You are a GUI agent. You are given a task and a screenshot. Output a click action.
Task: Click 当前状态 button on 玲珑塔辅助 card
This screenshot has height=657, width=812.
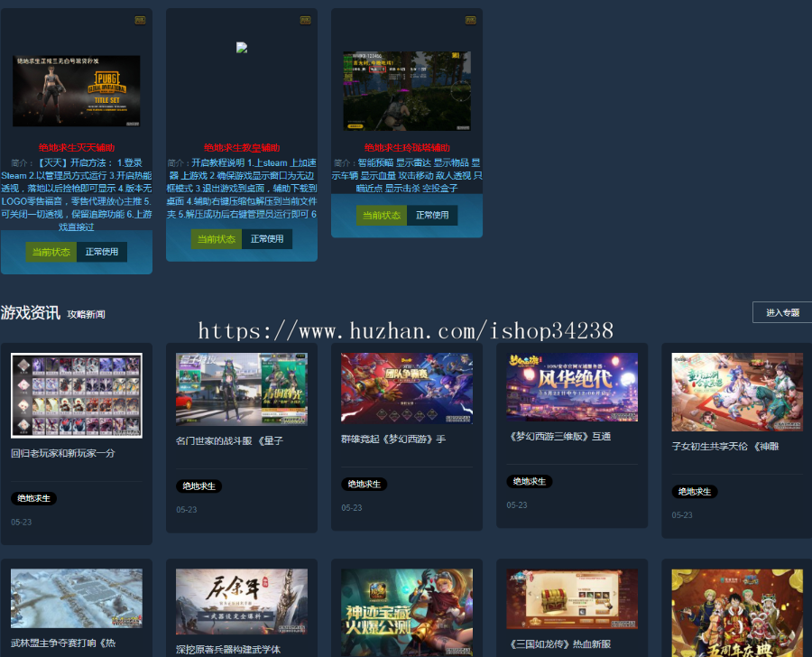click(x=382, y=215)
